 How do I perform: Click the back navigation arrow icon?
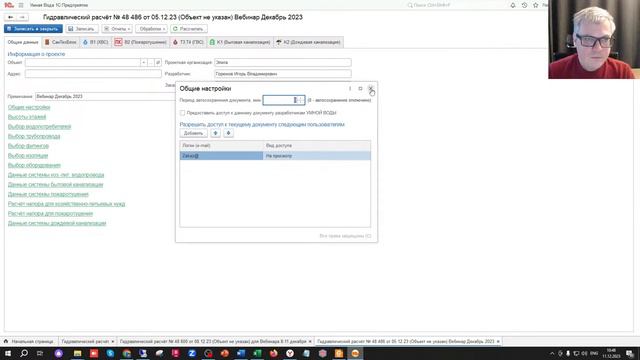click(11, 17)
